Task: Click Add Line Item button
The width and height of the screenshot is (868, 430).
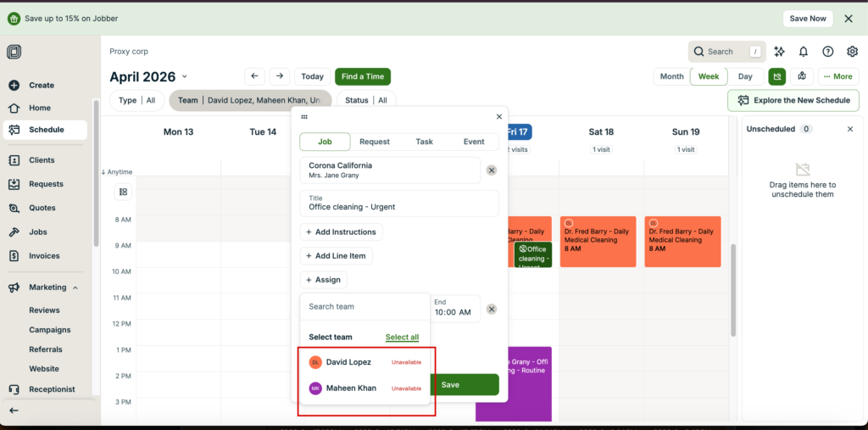Action: (x=336, y=256)
